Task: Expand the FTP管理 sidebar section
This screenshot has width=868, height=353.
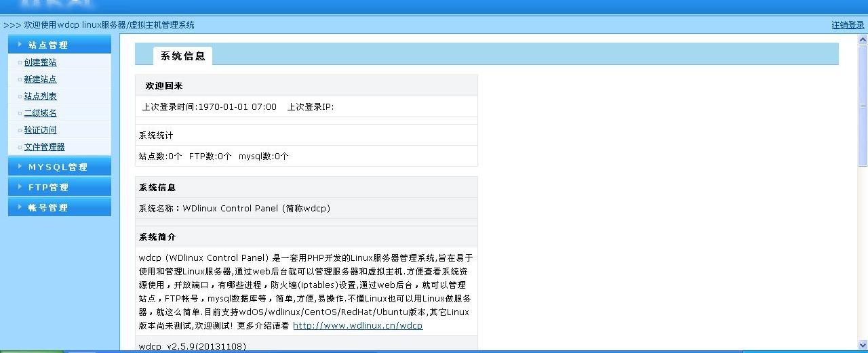Action: 48,187
